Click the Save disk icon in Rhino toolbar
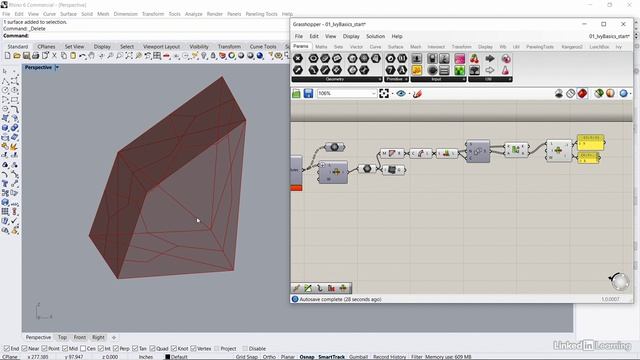 26,56
